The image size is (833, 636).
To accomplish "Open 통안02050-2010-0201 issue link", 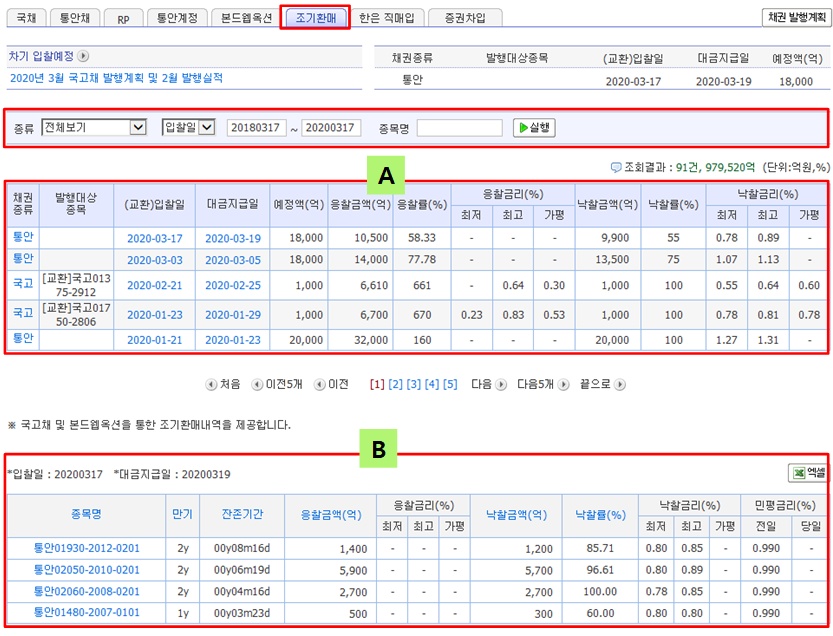I will [x=87, y=570].
